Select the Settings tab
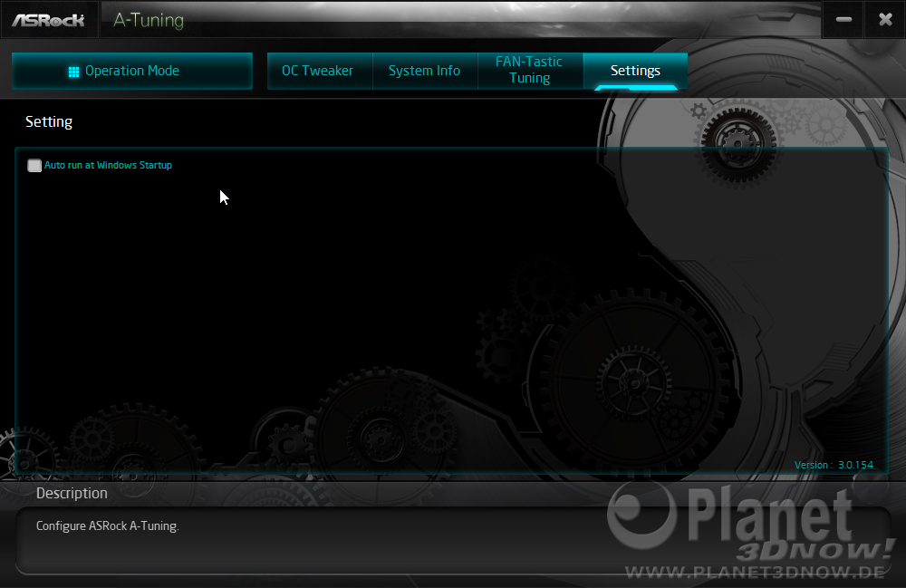This screenshot has width=906, height=588. 635,71
